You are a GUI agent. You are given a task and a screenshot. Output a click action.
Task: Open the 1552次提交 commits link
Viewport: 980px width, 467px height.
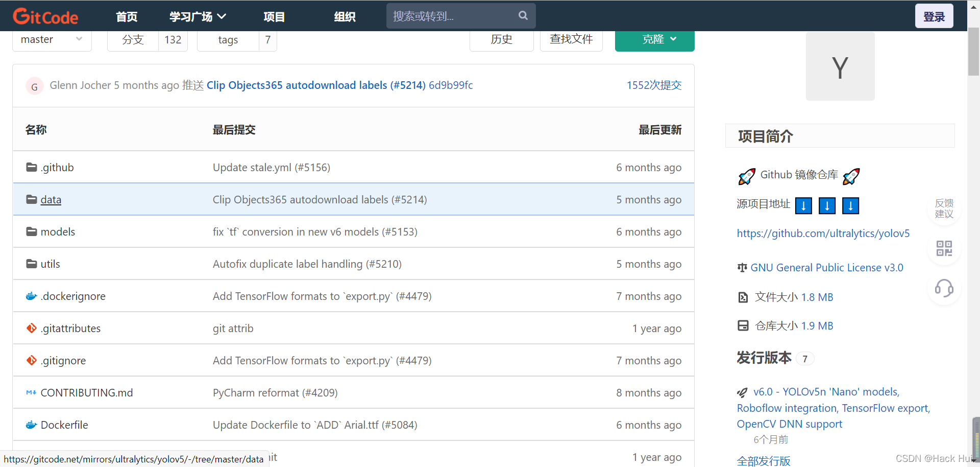(x=654, y=85)
